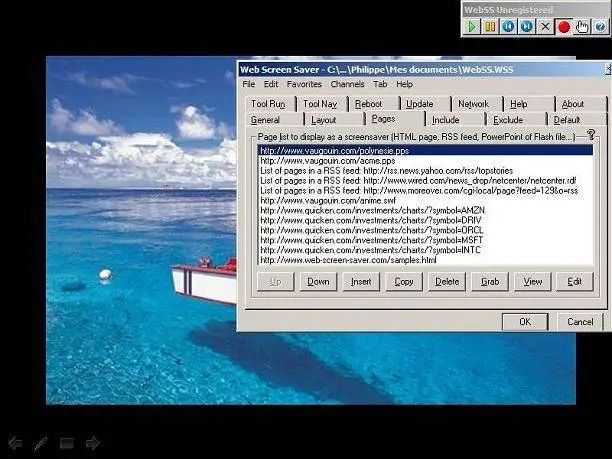Image resolution: width=612 pixels, height=459 pixels.
Task: Open the Channels menu
Action: (x=347, y=84)
